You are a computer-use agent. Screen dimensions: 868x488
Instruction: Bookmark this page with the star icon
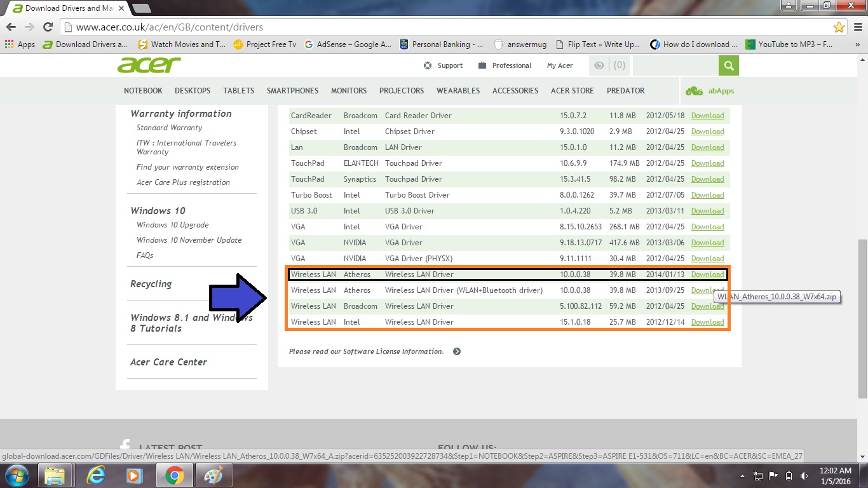point(839,27)
